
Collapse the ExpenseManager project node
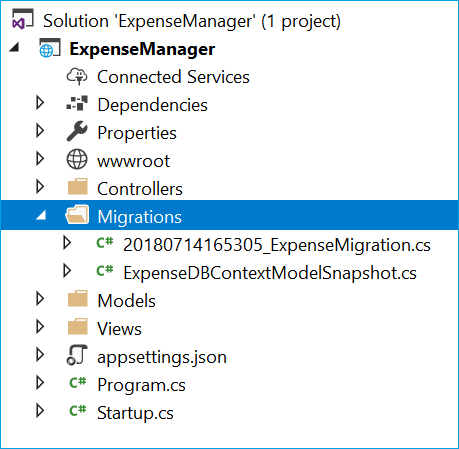pyautogui.click(x=14, y=47)
